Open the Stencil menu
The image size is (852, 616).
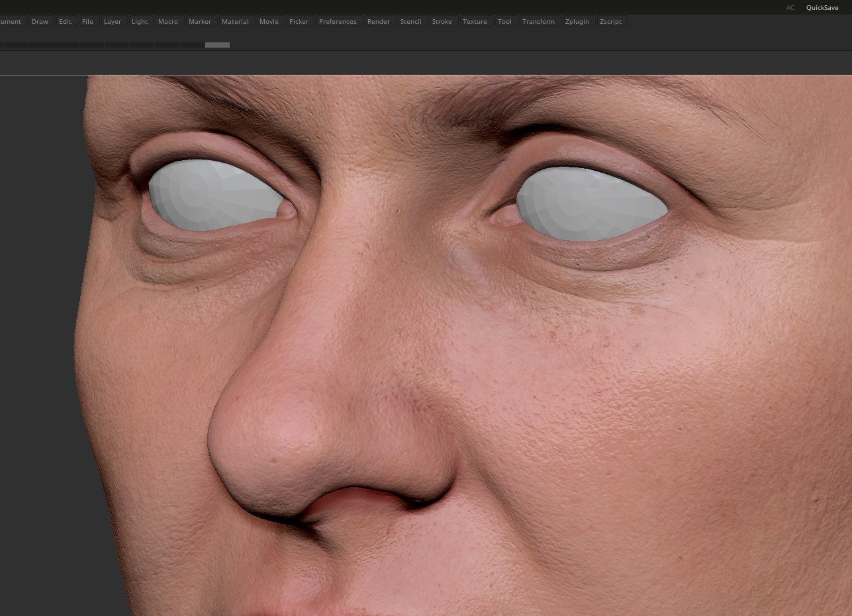(x=410, y=22)
